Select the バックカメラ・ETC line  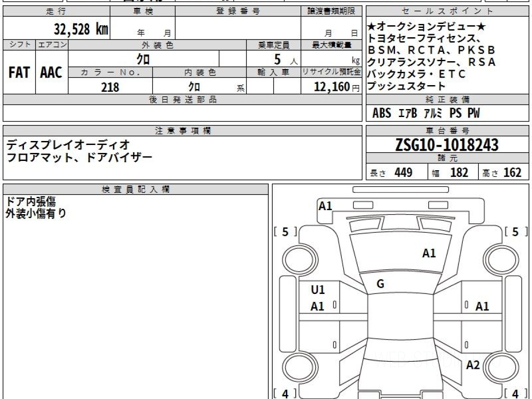[417, 74]
